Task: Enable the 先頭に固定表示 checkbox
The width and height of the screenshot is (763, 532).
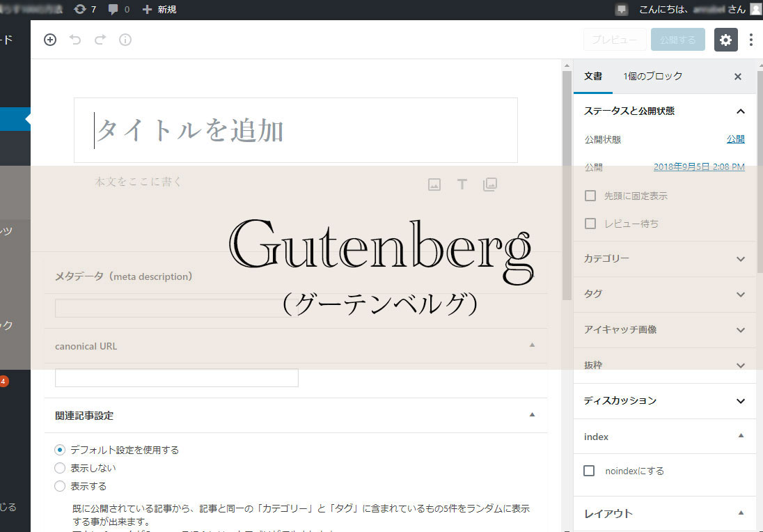Action: click(590, 196)
